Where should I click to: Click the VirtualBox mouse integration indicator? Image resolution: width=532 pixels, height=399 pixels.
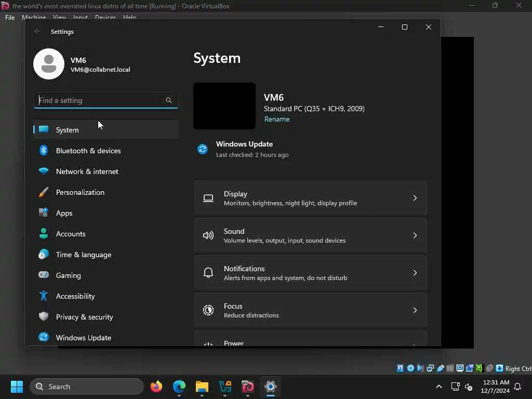click(x=489, y=368)
